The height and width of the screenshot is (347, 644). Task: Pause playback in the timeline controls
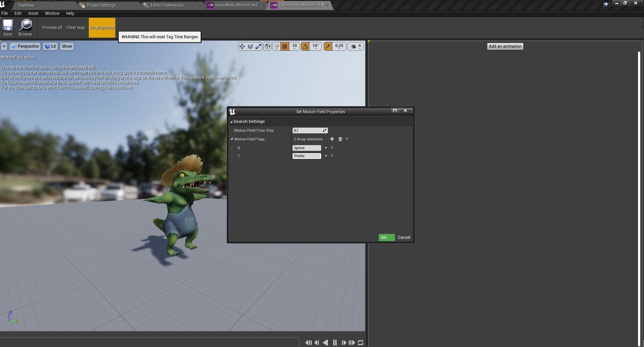click(335, 343)
